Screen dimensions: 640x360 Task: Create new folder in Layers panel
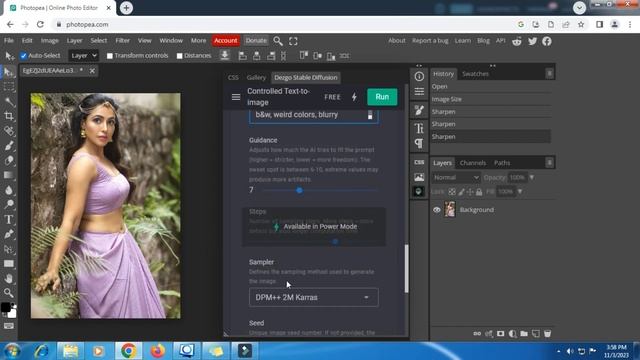click(524, 333)
